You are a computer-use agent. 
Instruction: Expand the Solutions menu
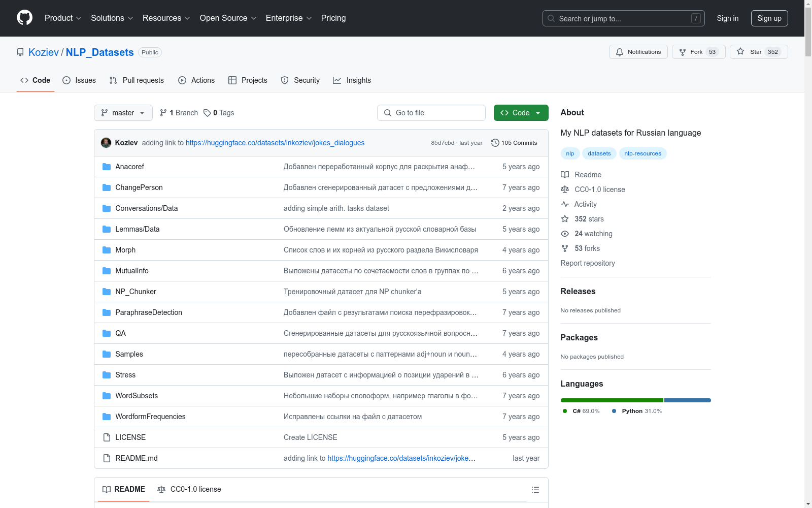click(112, 18)
